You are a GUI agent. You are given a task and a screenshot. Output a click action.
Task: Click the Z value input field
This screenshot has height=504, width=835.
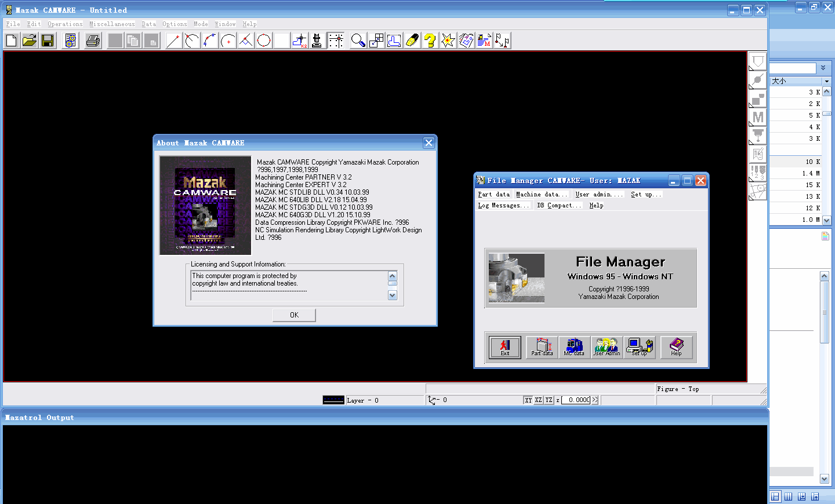point(576,400)
